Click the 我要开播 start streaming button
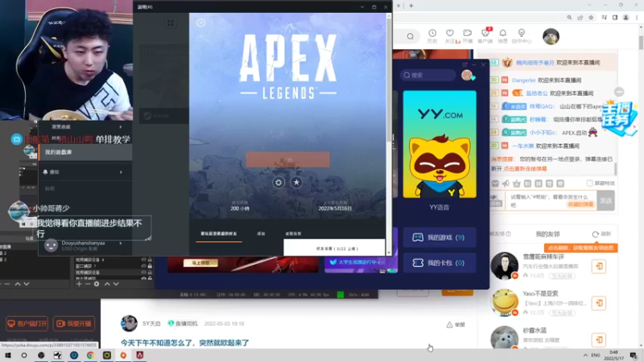This screenshot has height=362, width=644. [x=74, y=324]
